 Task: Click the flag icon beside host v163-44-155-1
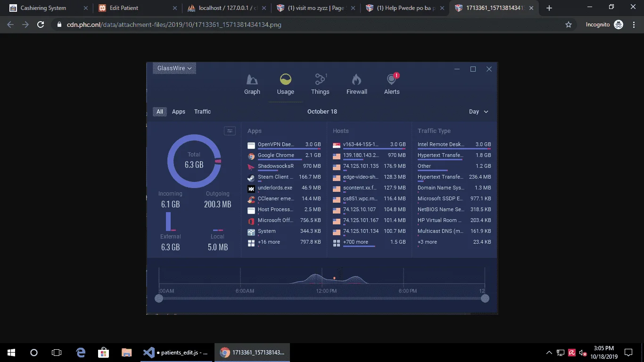tap(337, 145)
